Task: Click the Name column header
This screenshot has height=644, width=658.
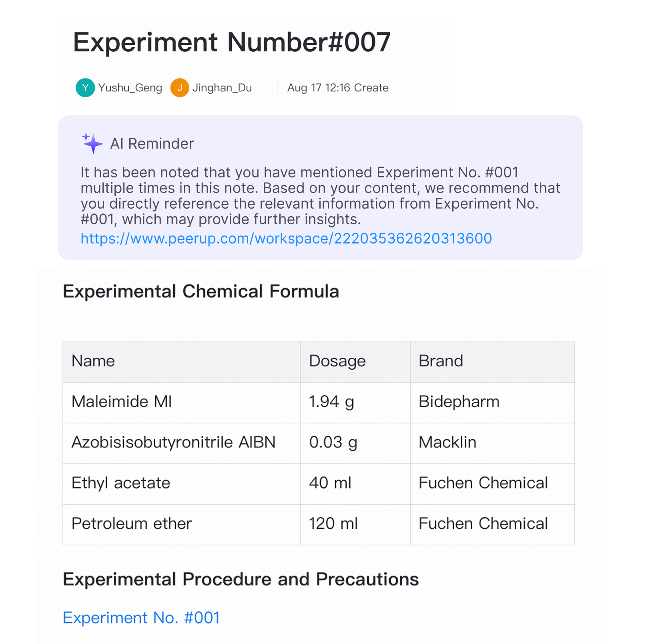Action: pyautogui.click(x=93, y=361)
